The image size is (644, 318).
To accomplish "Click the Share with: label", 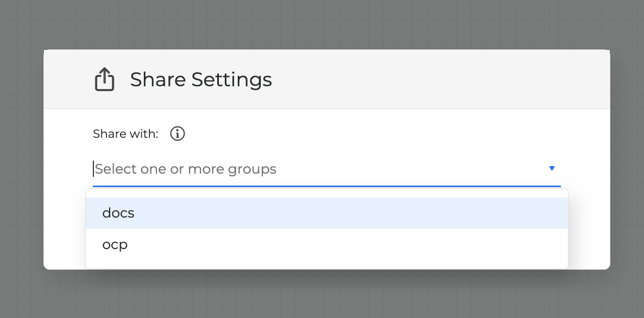I will coord(125,134).
